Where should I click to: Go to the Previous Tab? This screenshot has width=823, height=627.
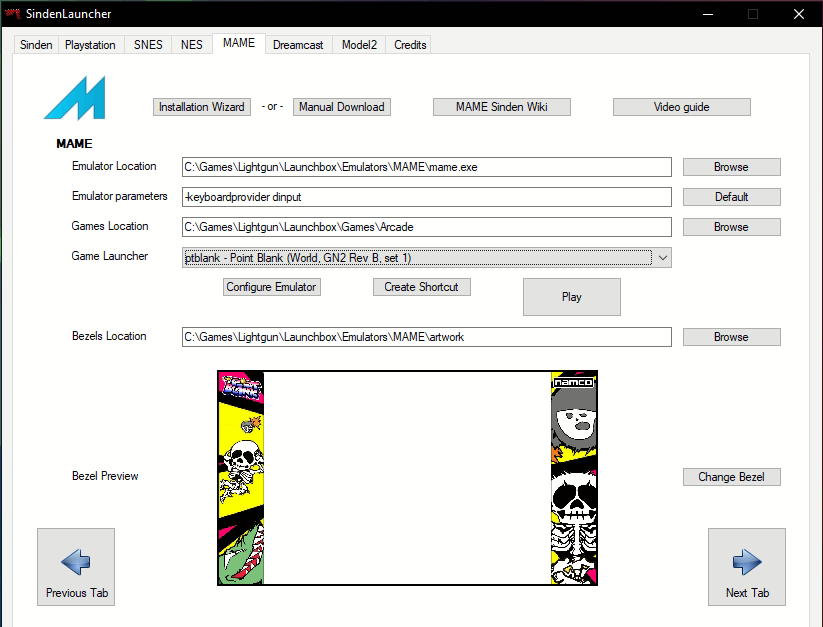click(x=76, y=567)
